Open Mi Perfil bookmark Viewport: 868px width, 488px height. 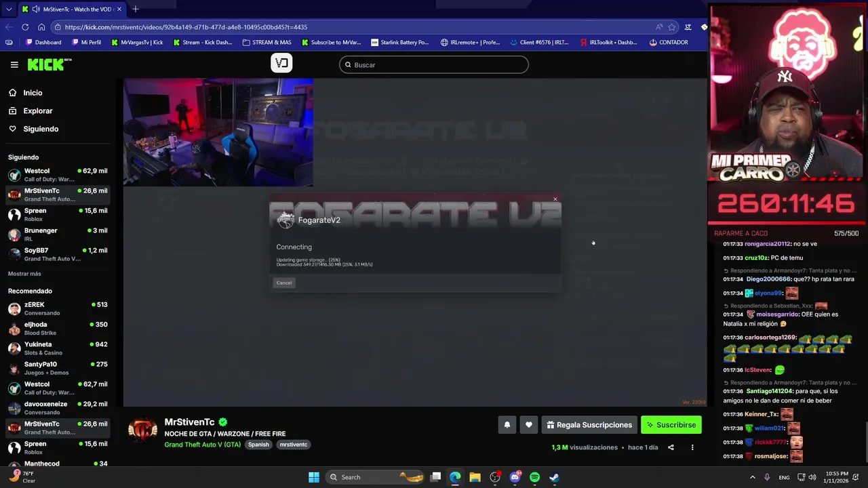point(86,42)
